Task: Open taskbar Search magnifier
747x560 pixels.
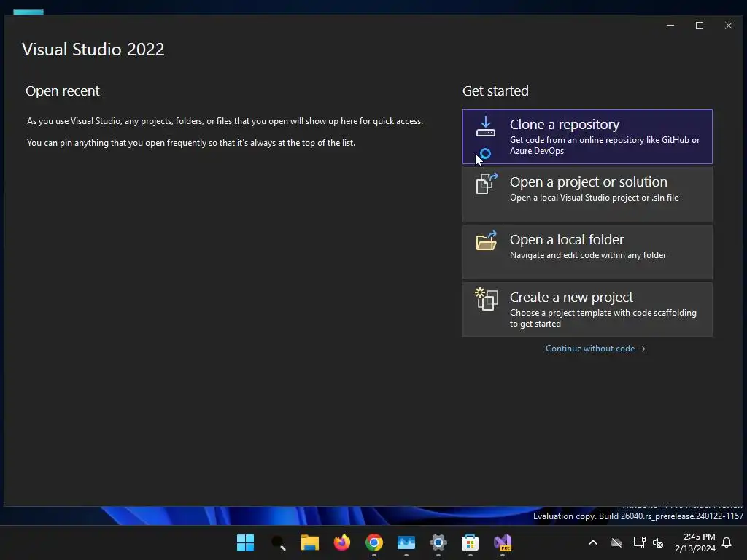Action: click(x=278, y=542)
